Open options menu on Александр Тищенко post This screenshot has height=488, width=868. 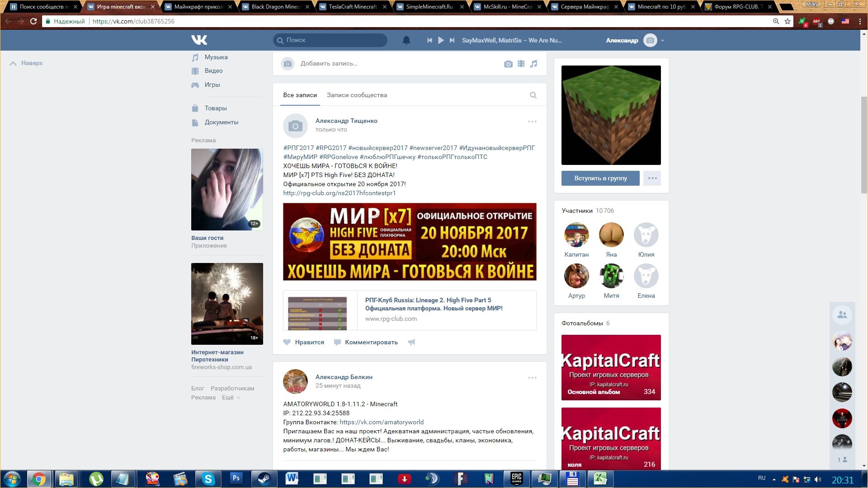coord(532,122)
